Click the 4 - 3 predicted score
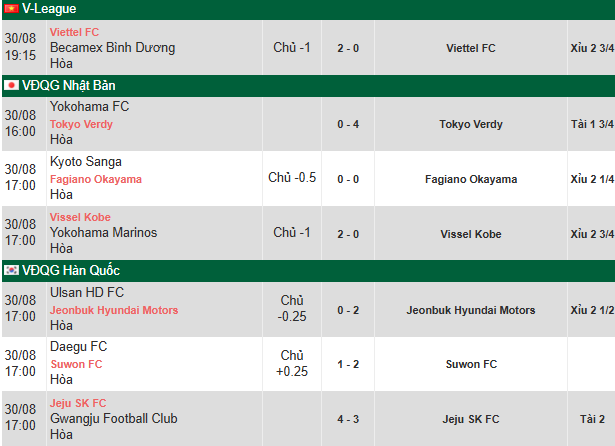Image resolution: width=615 pixels, height=446 pixels. pos(348,419)
